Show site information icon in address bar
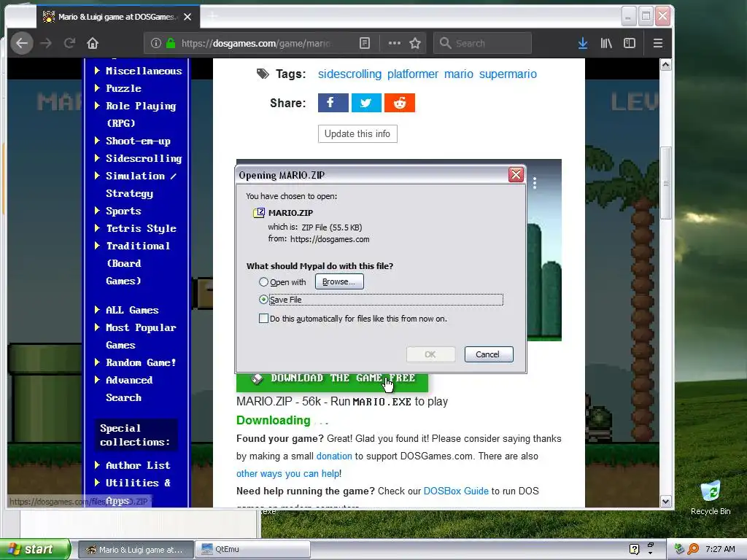This screenshot has height=560, width=747. click(x=156, y=43)
